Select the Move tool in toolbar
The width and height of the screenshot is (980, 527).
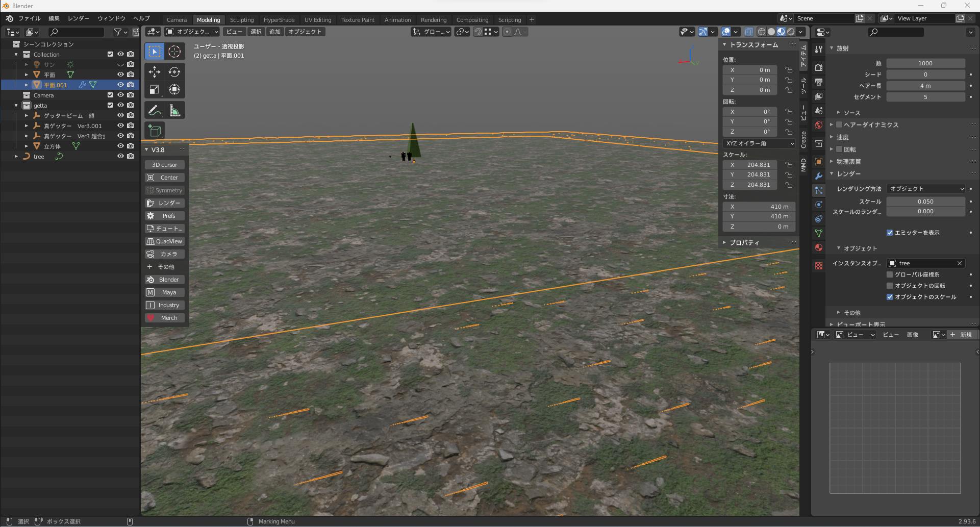coord(154,72)
